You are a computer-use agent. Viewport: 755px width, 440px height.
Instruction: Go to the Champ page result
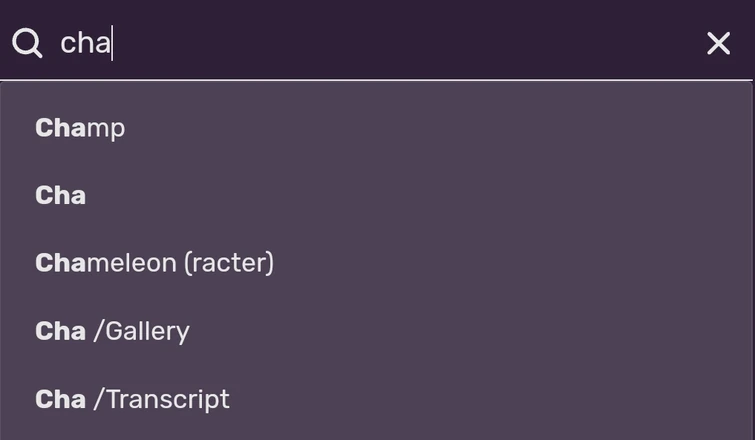point(80,128)
